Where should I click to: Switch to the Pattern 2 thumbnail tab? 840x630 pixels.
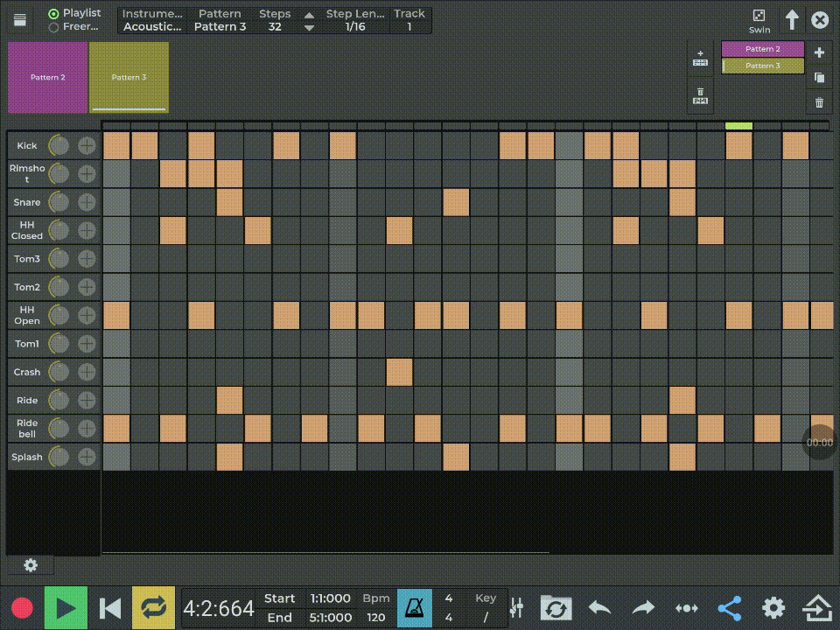click(48, 77)
